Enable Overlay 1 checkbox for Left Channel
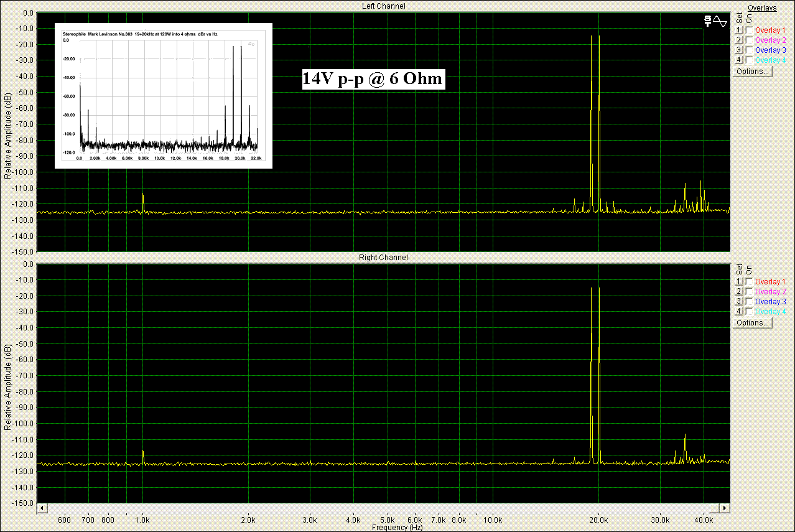This screenshot has width=795, height=532. point(749,30)
